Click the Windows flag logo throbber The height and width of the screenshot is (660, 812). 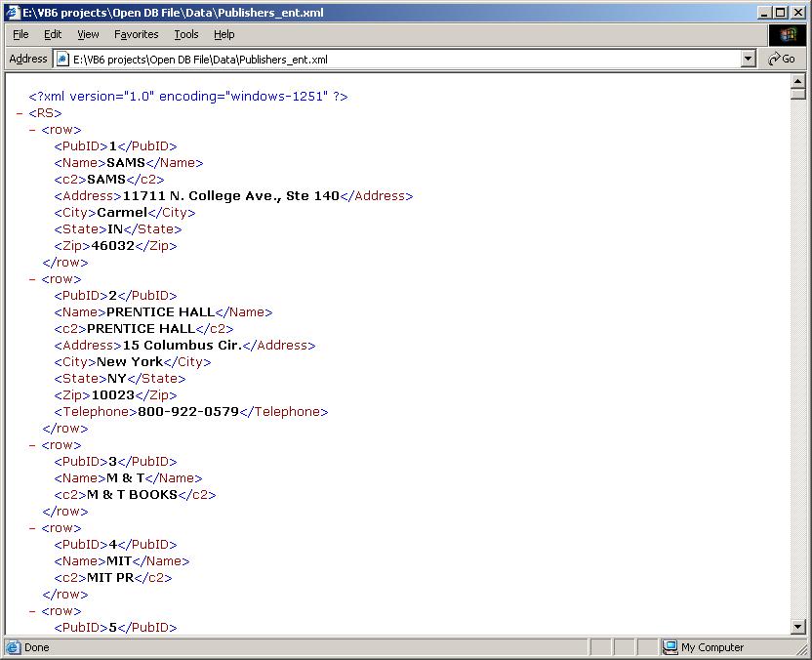click(788, 34)
